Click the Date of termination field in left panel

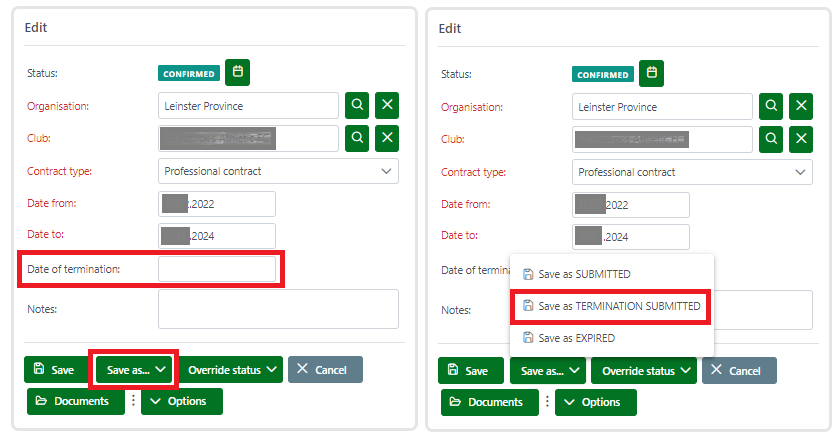pos(217,269)
